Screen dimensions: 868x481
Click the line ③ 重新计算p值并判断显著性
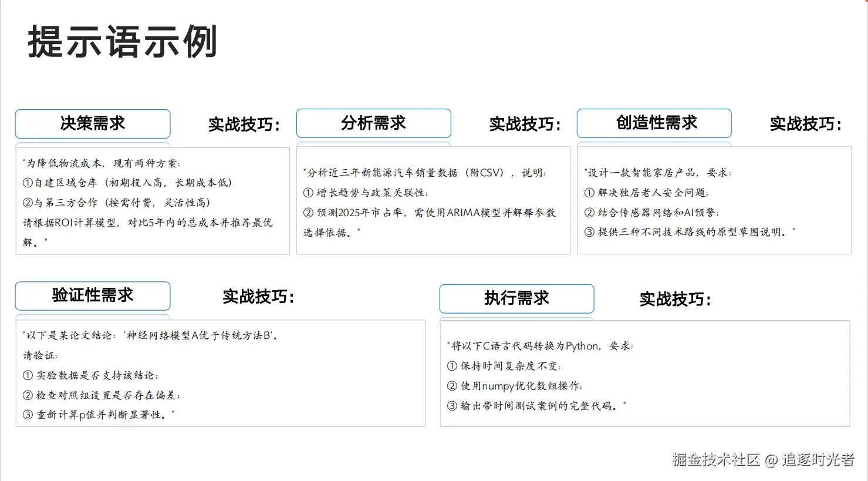[x=99, y=415]
